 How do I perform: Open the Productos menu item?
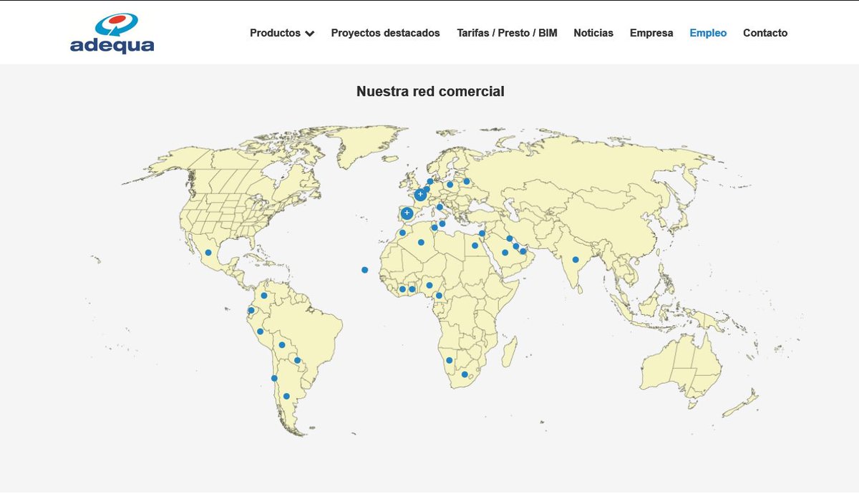pos(282,33)
